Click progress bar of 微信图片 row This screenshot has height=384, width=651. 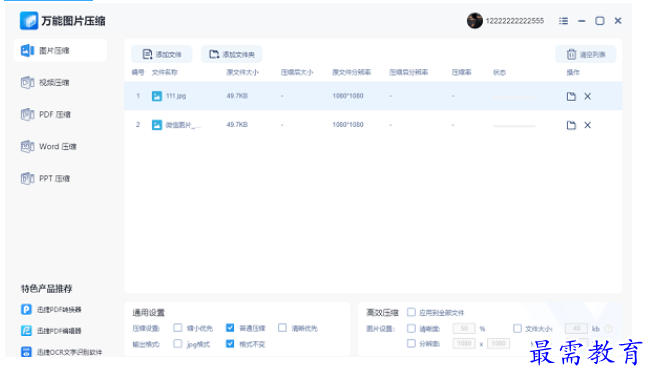click(514, 125)
